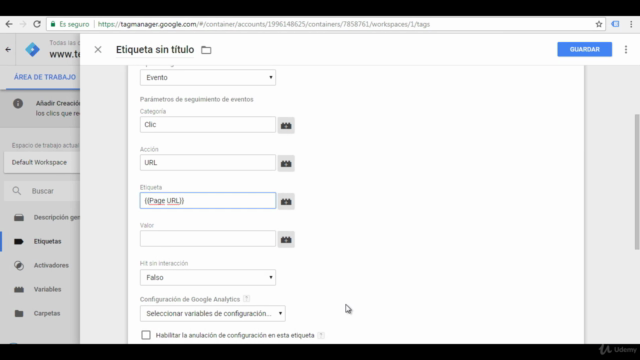640x360 pixels.
Task: Click the GUARDAR button
Action: 584,49
